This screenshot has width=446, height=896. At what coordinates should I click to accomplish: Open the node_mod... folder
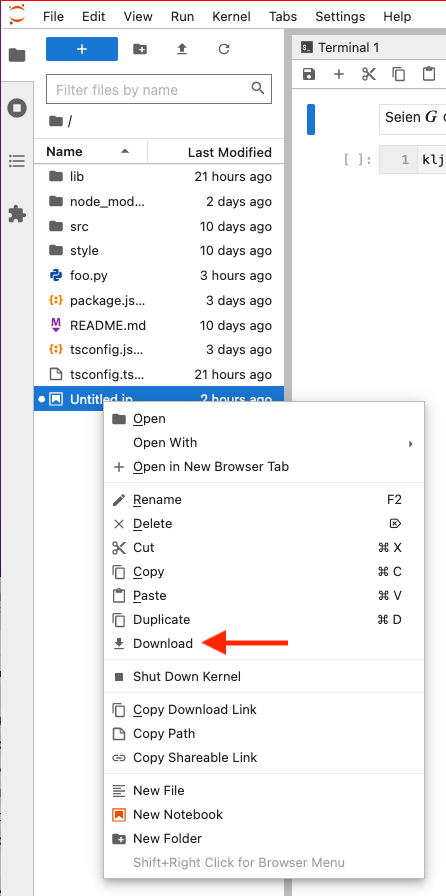coord(159,202)
